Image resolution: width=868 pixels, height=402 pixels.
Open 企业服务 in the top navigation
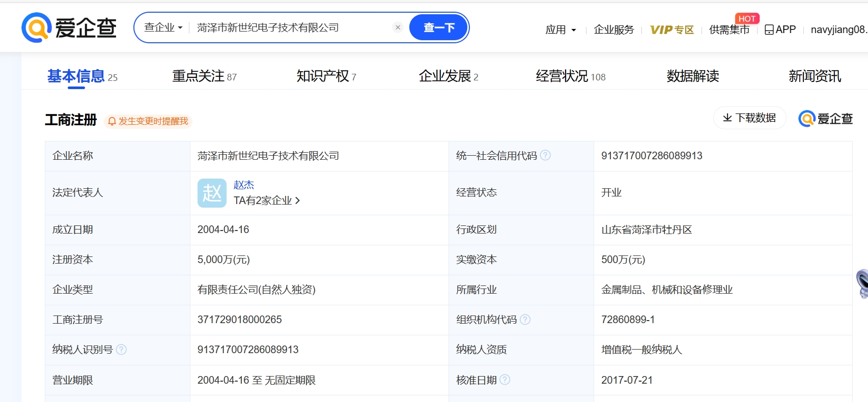pyautogui.click(x=614, y=30)
